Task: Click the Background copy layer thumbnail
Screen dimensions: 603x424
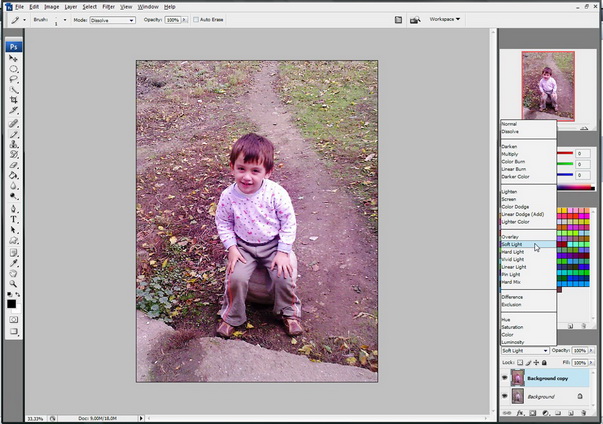Action: pos(518,378)
